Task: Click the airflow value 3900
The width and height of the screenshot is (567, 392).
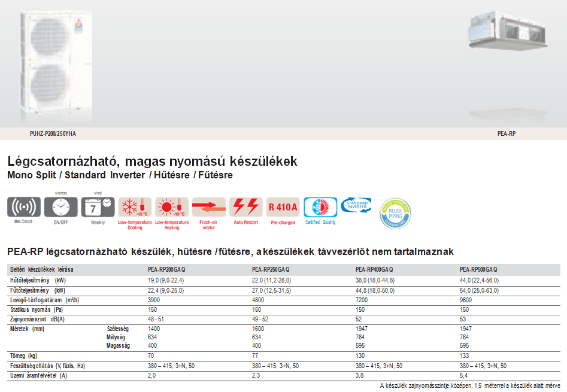Action: (154, 300)
